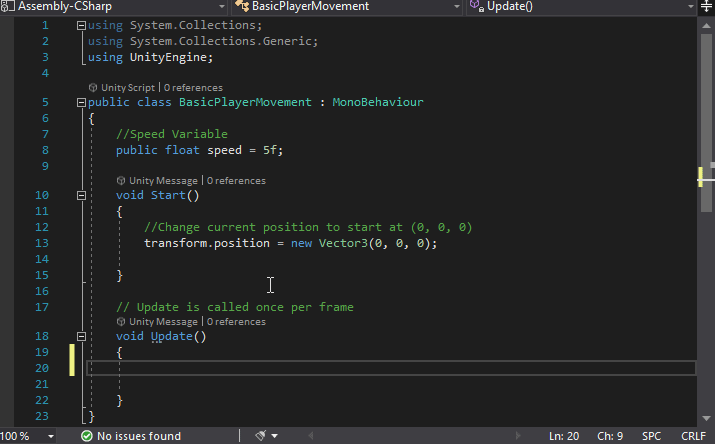The width and height of the screenshot is (715, 444).
Task: Click 0 references link above Update()
Action: point(236,322)
